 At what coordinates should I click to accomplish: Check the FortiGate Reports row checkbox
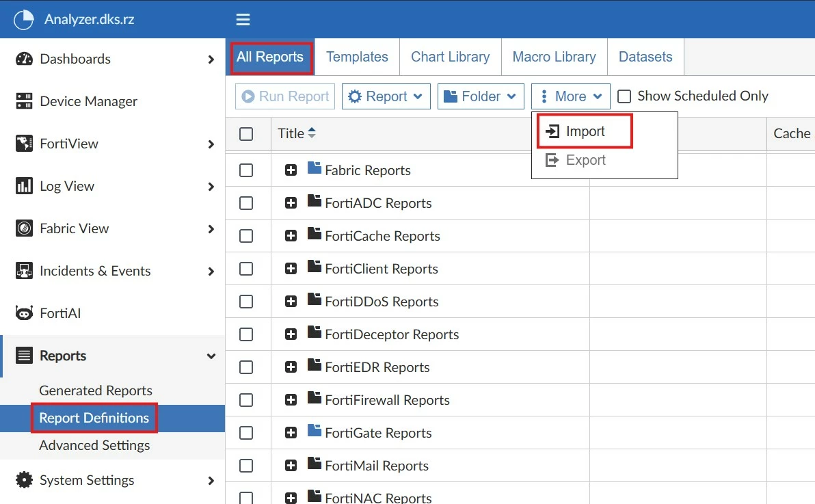click(x=246, y=432)
